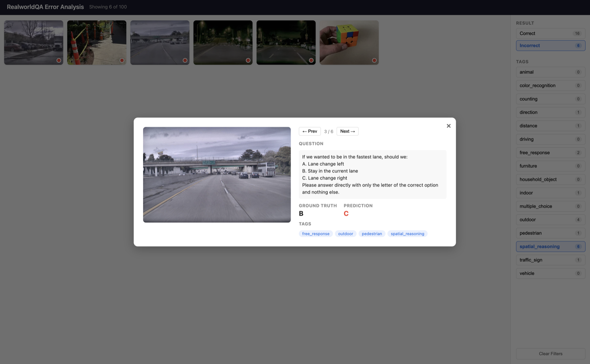Screen dimensions: 590x364
Task: Click the '3 / 6' page counter
Action: pyautogui.click(x=329, y=132)
